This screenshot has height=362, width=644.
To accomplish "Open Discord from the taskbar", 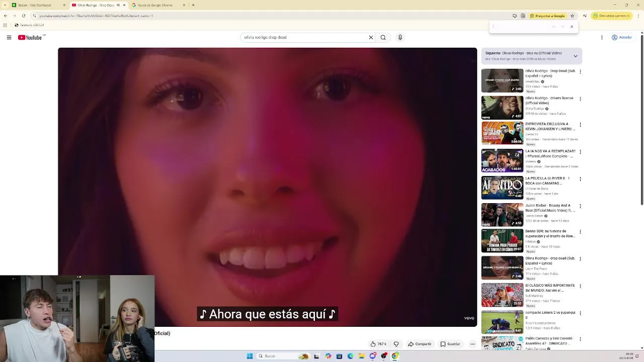I will [372, 356].
